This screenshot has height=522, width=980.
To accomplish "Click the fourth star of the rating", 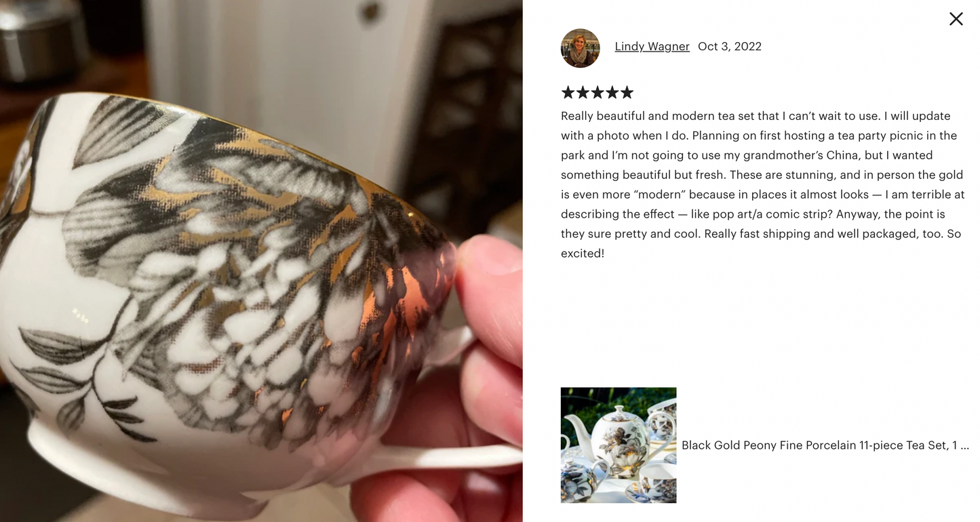I will click(x=612, y=92).
